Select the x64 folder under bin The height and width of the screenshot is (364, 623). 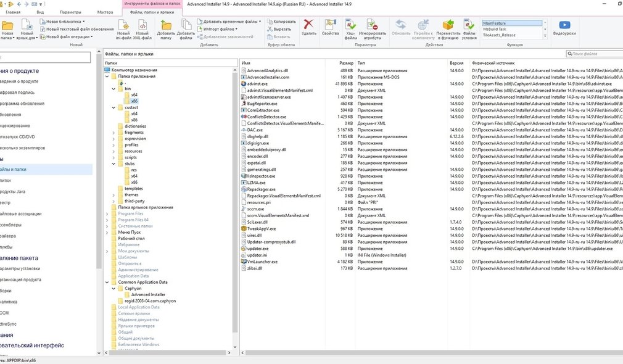click(134, 95)
